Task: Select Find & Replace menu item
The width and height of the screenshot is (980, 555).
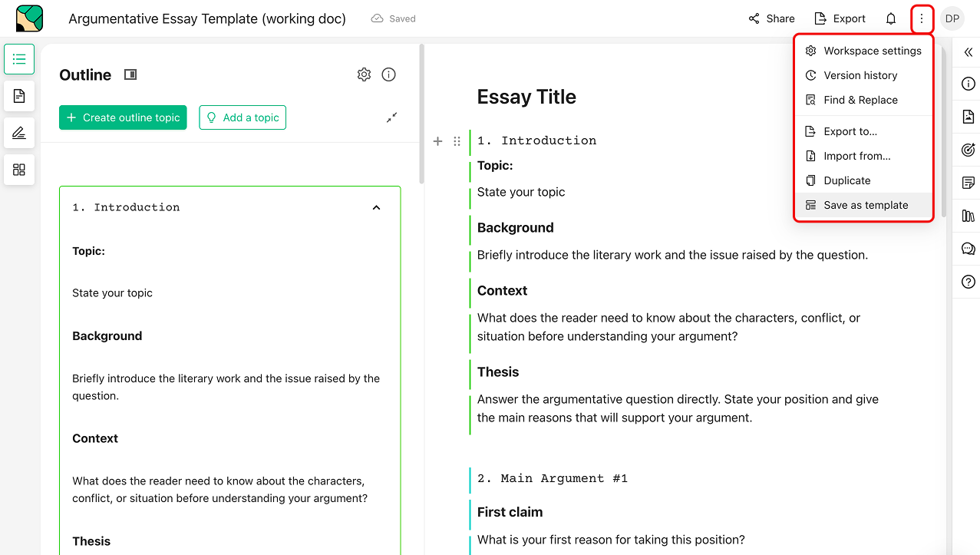Action: (x=863, y=100)
